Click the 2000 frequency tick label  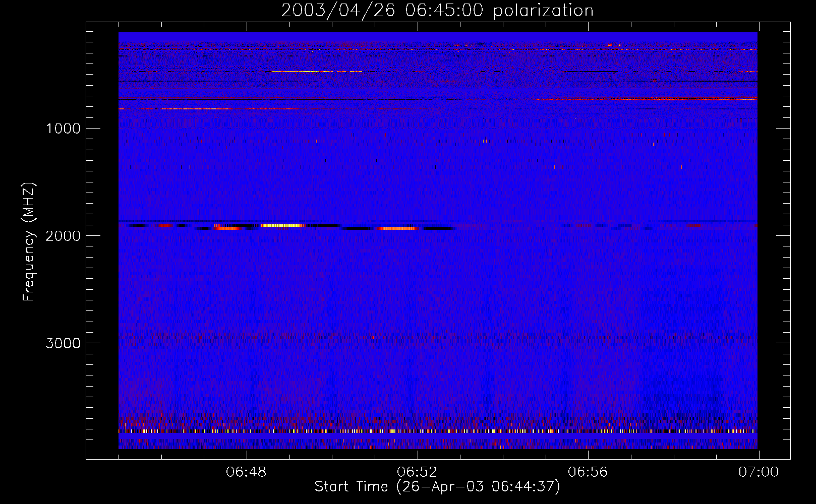(x=63, y=236)
